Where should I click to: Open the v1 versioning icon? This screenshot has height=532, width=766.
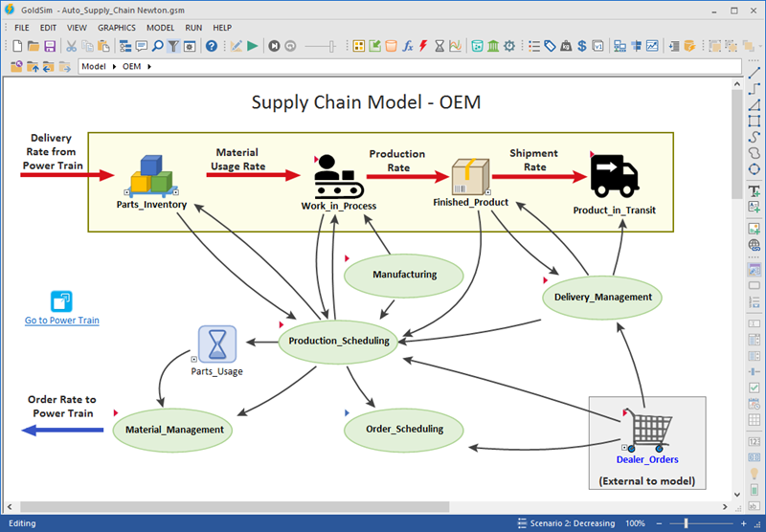597,46
